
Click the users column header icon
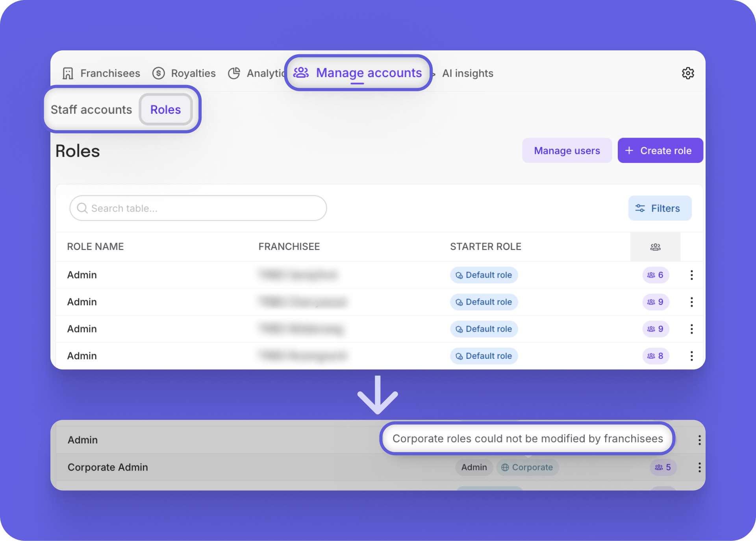pos(655,247)
